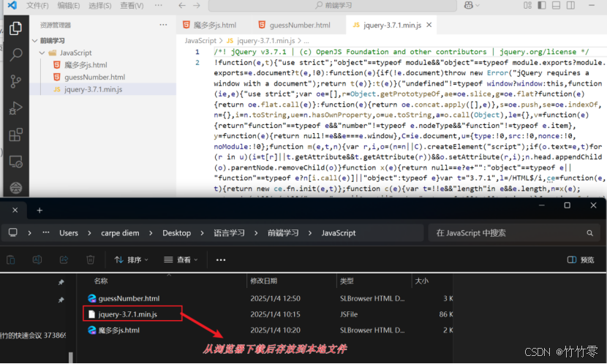Click the jquery-3.7.1.min.js breadcrumb segment
The image size is (607, 364).
coord(266,41)
